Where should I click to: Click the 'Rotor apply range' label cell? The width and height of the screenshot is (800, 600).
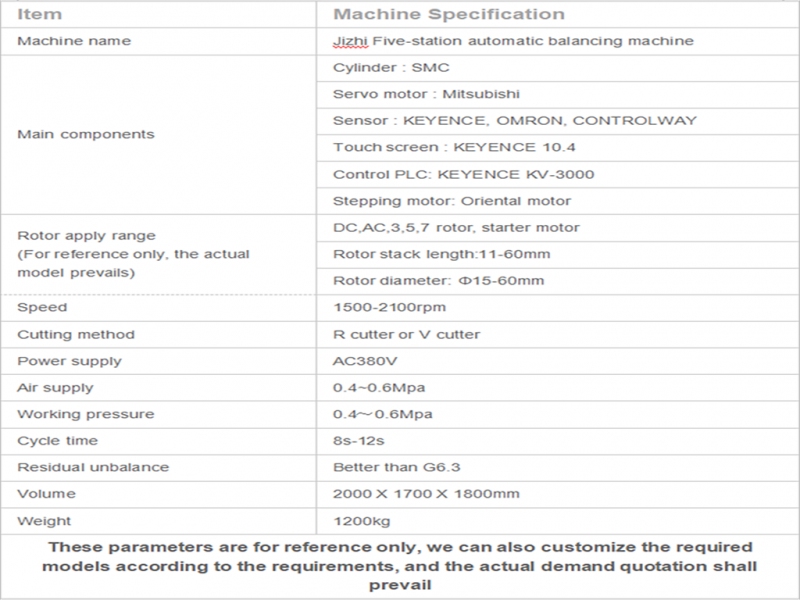[x=159, y=255]
